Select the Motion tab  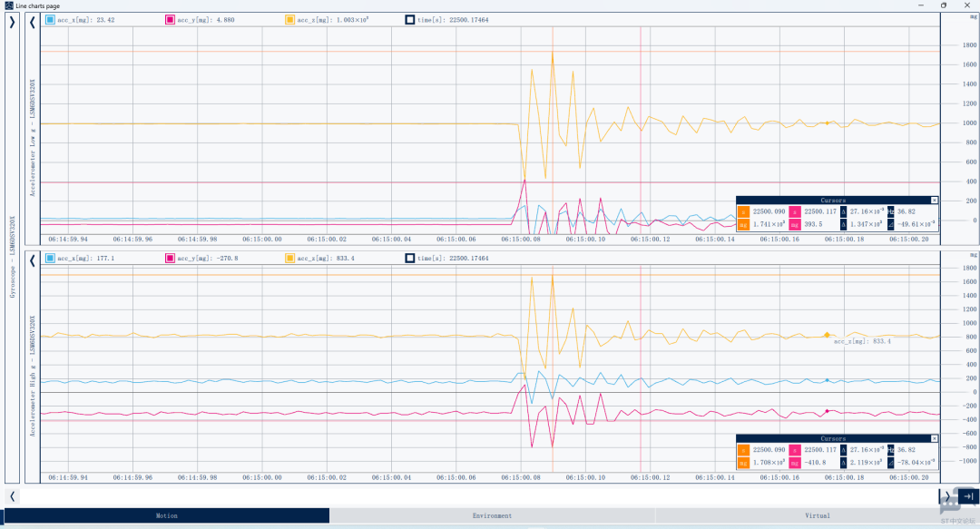[x=166, y=516]
